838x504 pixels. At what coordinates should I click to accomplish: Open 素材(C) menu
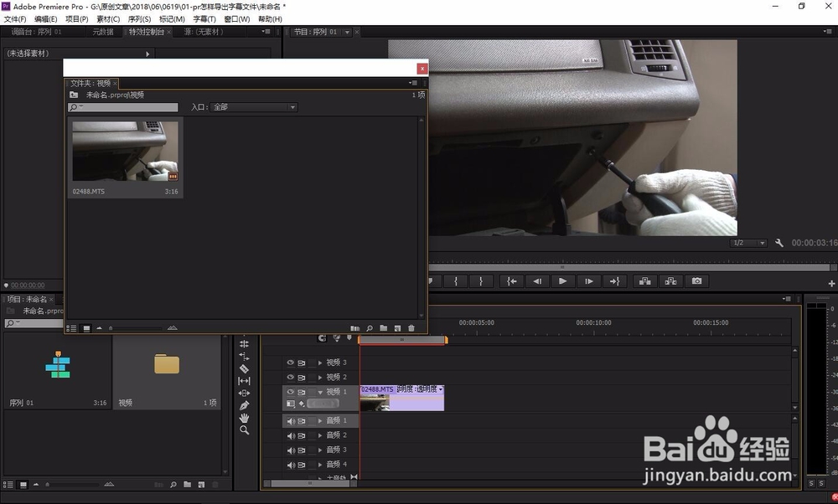(108, 18)
